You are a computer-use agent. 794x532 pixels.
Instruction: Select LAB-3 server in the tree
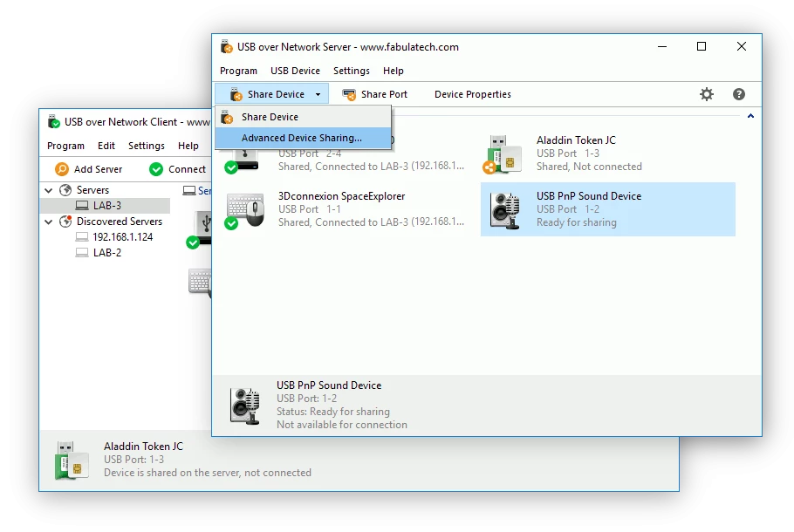pos(106,206)
